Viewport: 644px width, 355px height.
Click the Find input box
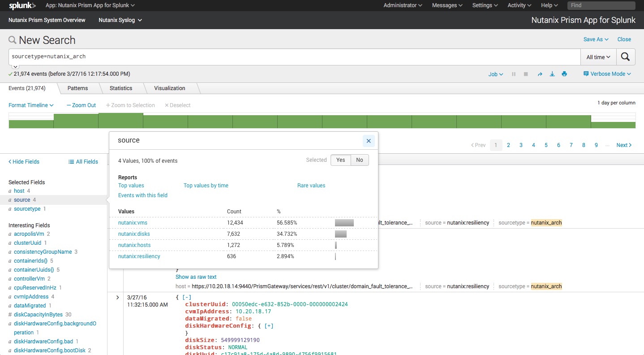tap(601, 5)
